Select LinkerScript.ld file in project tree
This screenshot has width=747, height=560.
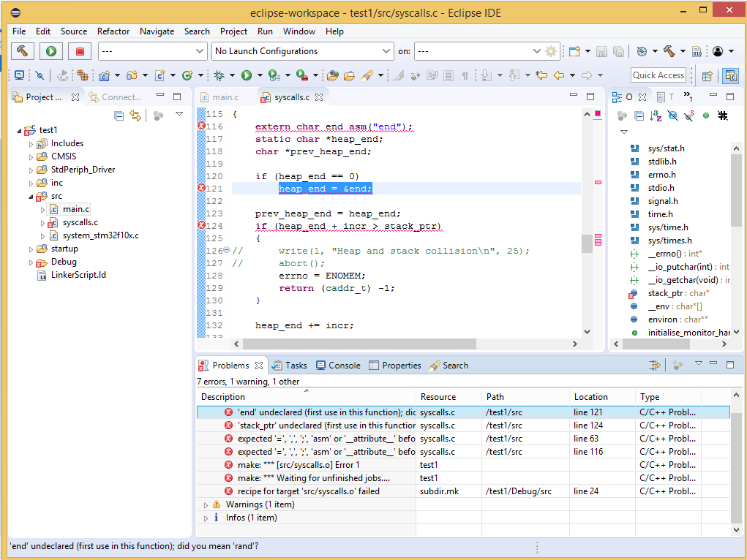point(78,275)
